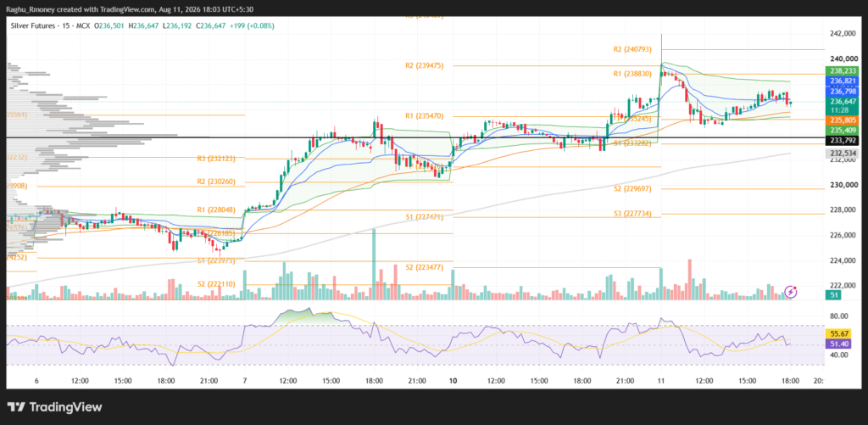This screenshot has height=425, width=868.
Task: Click the 40.00 RSI axis label
Action: 840,355
